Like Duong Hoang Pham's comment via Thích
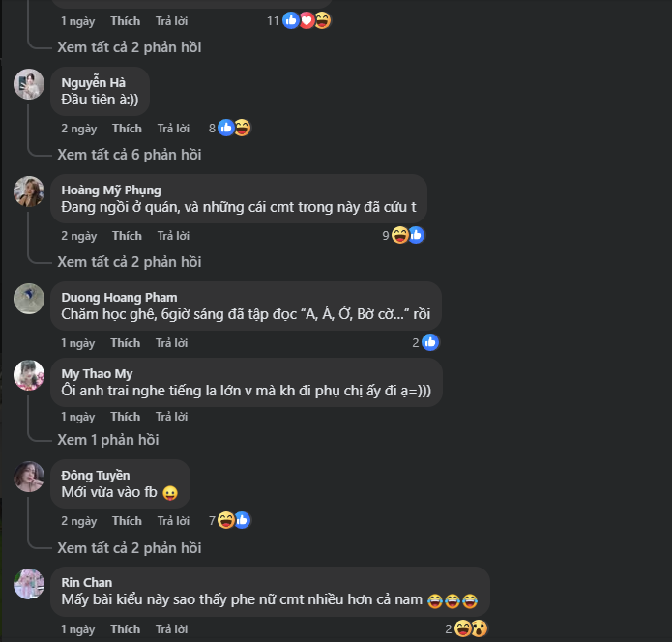 (126, 343)
